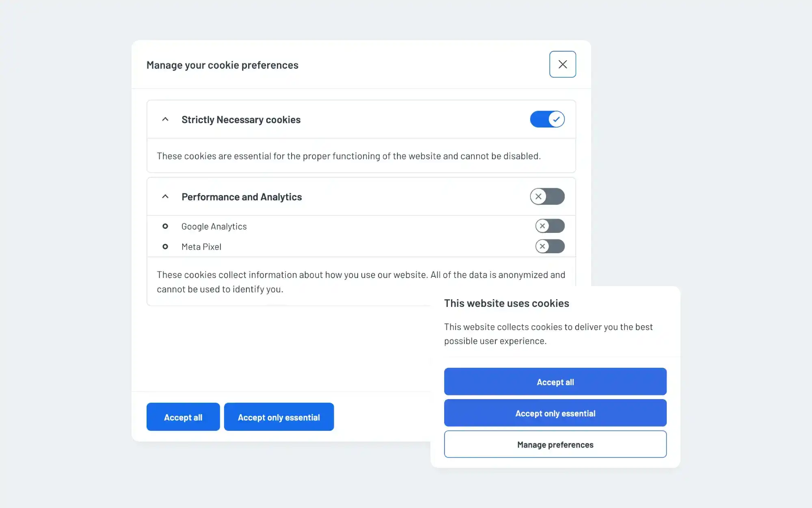This screenshot has height=508, width=812.
Task: Click Accept all in the cookie banner
Action: point(555,382)
